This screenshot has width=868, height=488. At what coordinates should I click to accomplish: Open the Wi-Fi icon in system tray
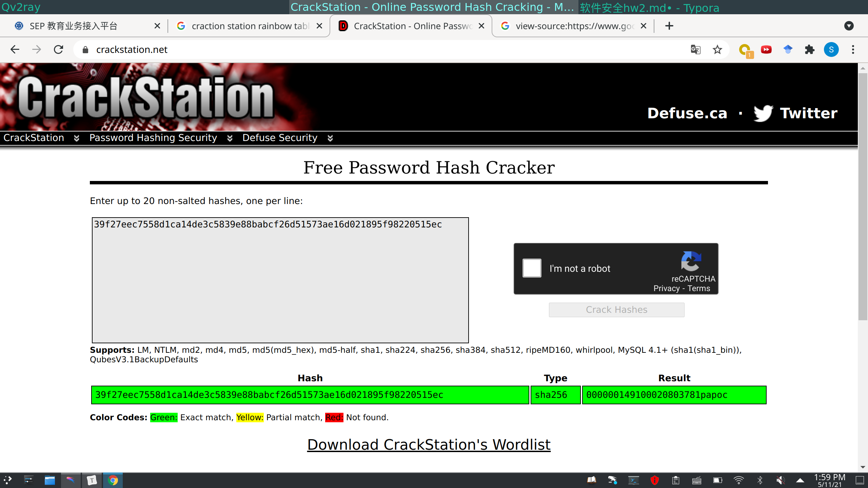click(x=738, y=480)
